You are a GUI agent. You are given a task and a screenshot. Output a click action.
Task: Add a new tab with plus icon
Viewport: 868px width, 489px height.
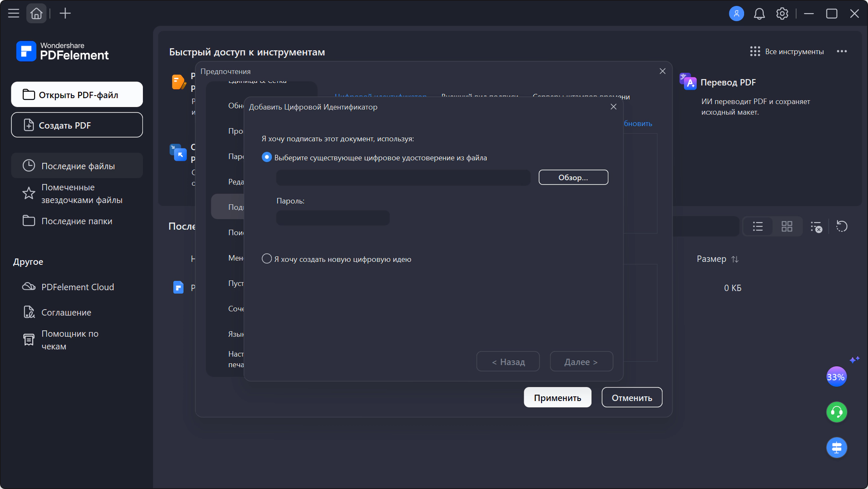[65, 14]
